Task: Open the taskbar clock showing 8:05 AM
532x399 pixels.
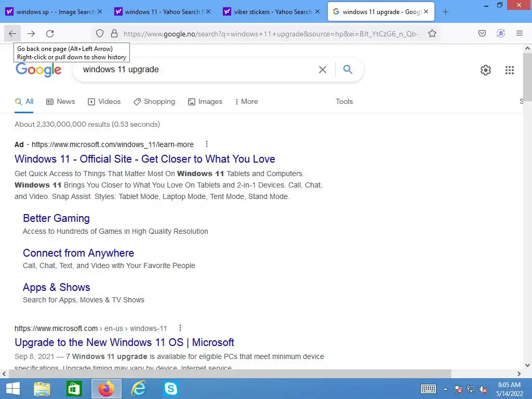Action: point(509,389)
